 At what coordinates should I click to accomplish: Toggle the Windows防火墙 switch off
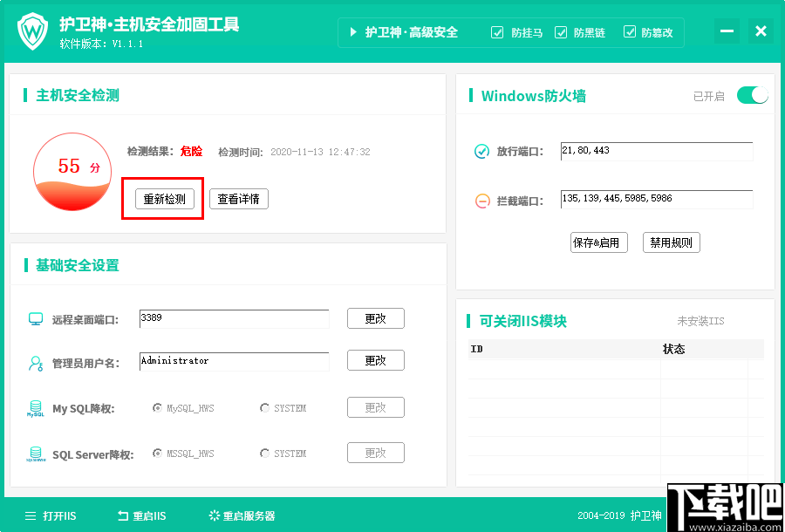tap(751, 94)
